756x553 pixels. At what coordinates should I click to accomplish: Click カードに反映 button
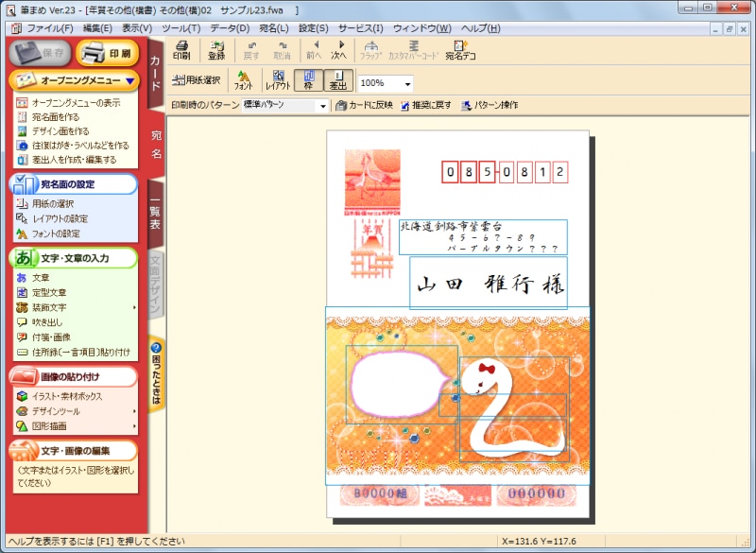(x=365, y=105)
